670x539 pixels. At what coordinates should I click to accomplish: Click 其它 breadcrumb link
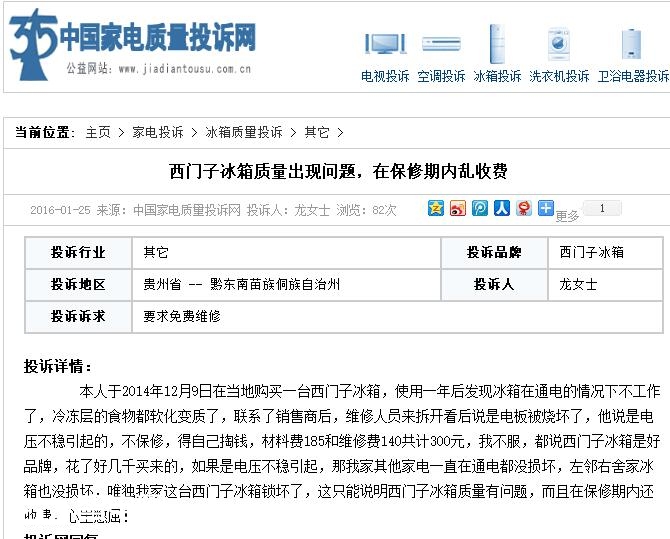point(317,133)
